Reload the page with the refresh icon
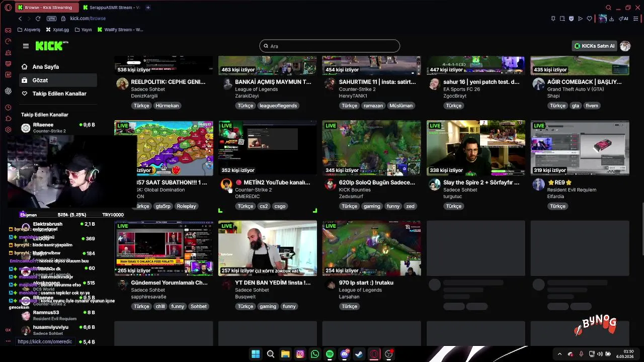The height and width of the screenshot is (362, 644). [38, 19]
